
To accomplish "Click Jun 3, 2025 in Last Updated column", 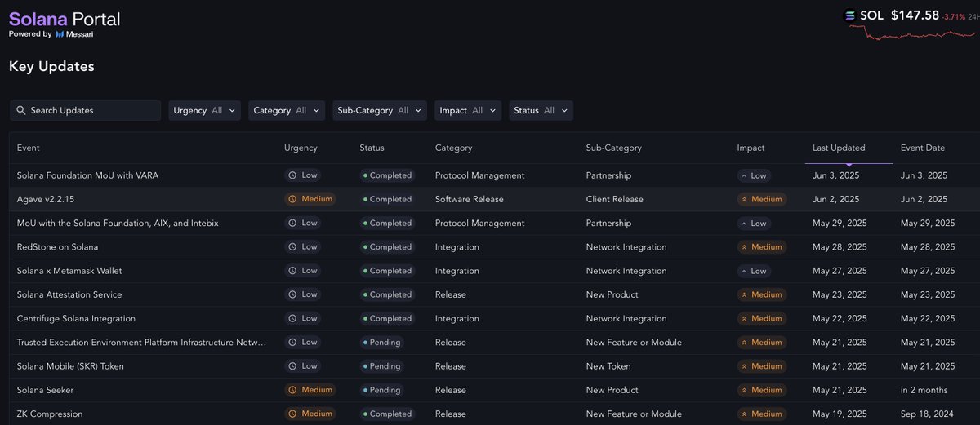I will coord(835,175).
